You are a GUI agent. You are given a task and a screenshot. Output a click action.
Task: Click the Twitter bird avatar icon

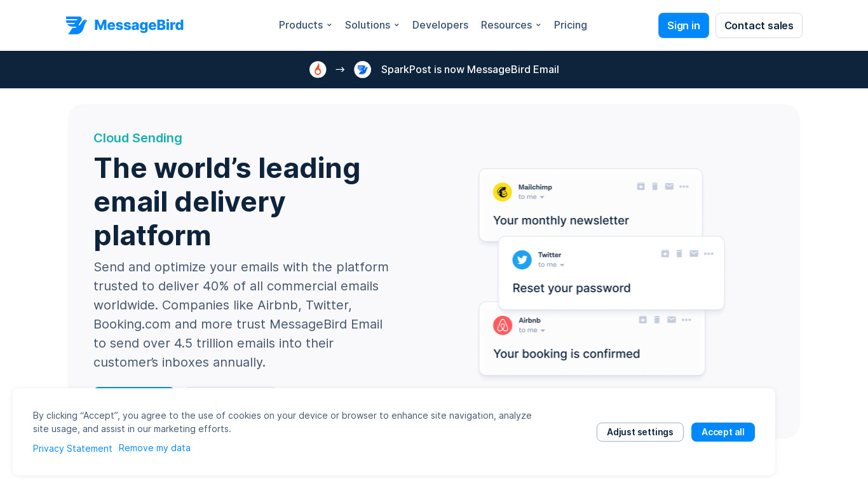522,259
